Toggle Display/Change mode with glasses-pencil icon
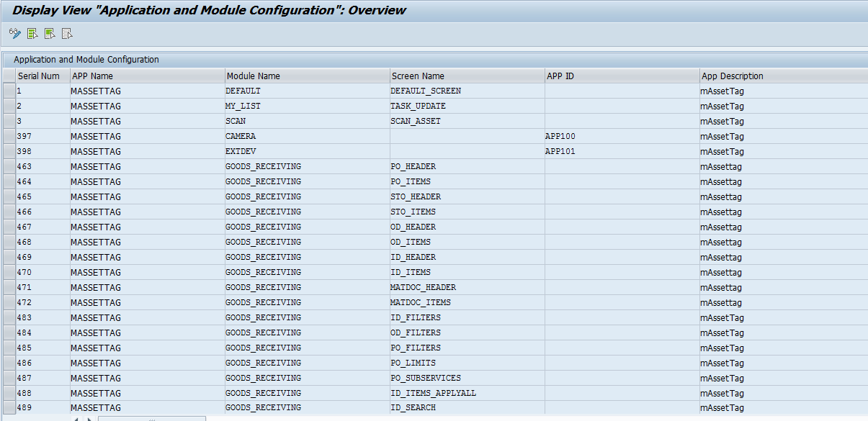Viewport: 868px width, 421px height. pyautogui.click(x=14, y=33)
